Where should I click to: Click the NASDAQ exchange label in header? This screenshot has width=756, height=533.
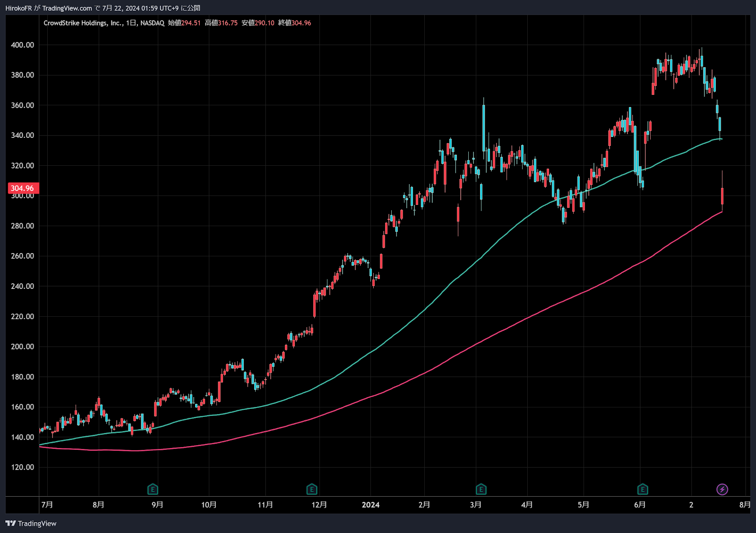tap(152, 23)
